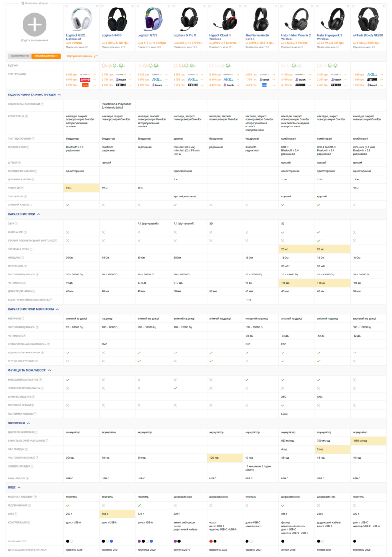The height and width of the screenshot is (557, 392).
Task: Pick the purple color swatch for Logitech G Pro X
Action: click(x=175, y=541)
